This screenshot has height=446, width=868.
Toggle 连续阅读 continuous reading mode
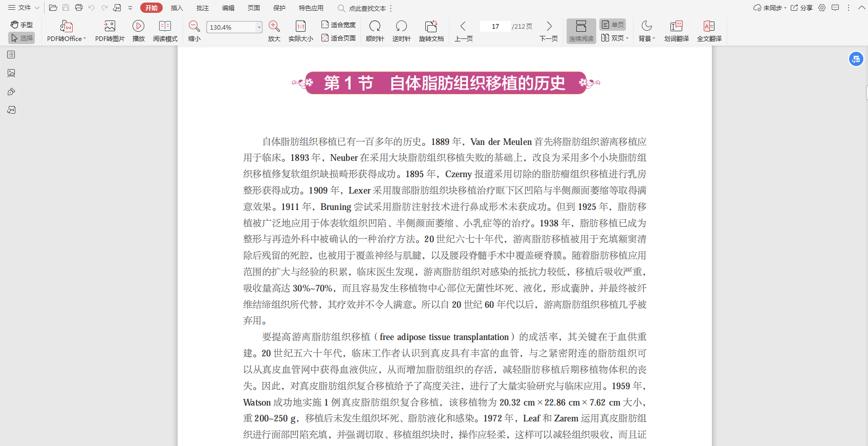581,31
